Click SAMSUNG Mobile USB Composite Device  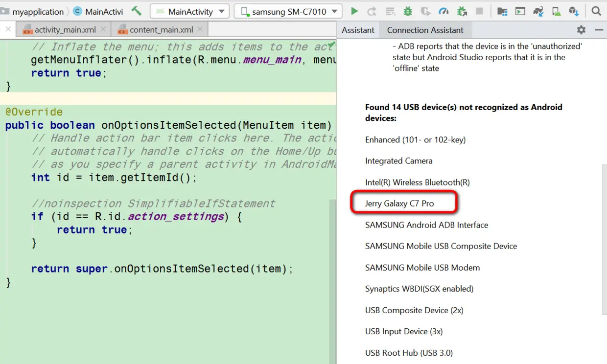click(441, 246)
